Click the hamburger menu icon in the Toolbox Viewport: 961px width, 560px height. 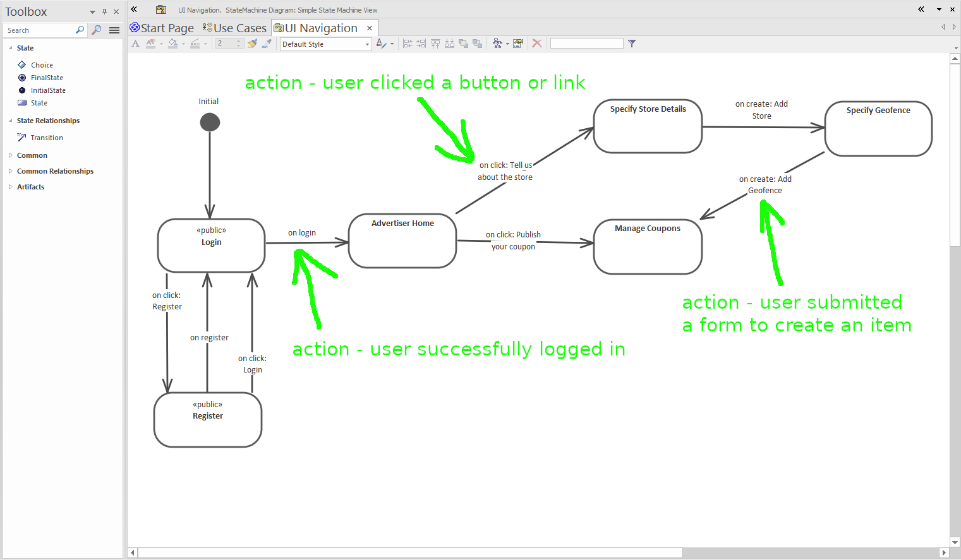[x=114, y=30]
